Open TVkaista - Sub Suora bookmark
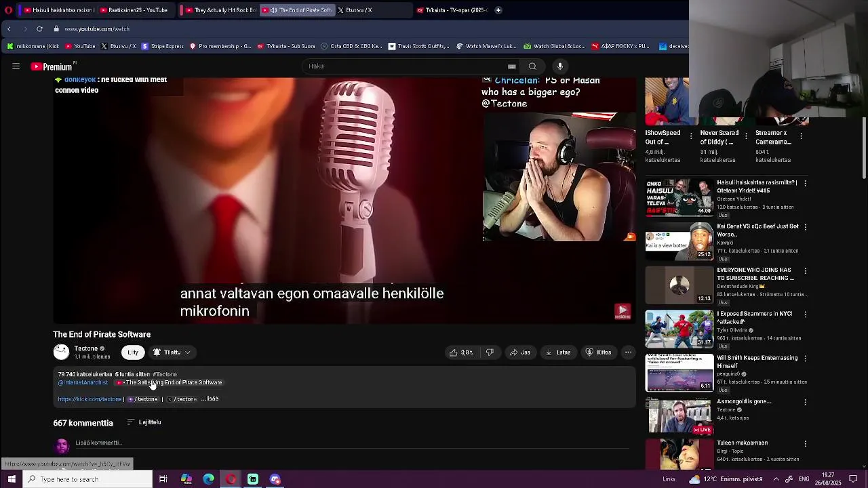The height and width of the screenshot is (488, 868). 285,46
